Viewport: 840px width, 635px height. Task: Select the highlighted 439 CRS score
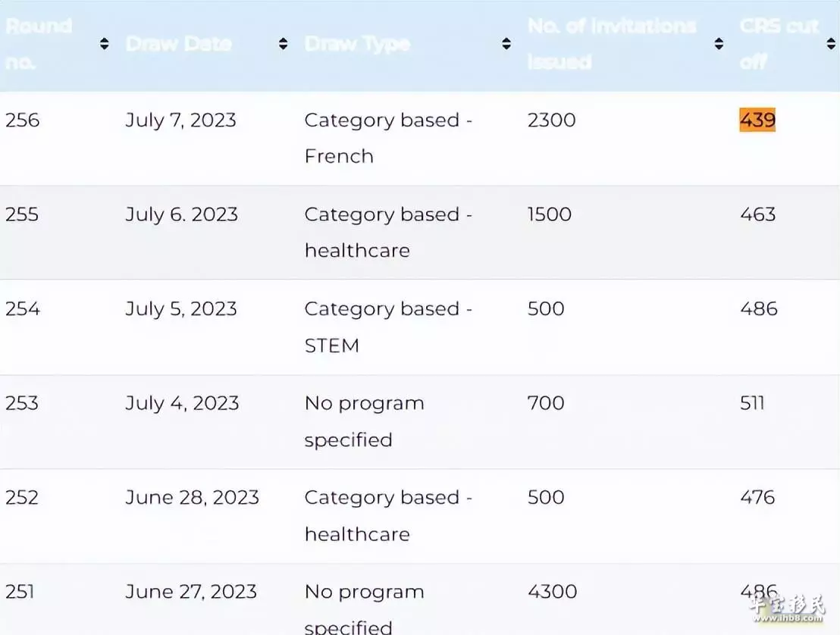tap(757, 120)
